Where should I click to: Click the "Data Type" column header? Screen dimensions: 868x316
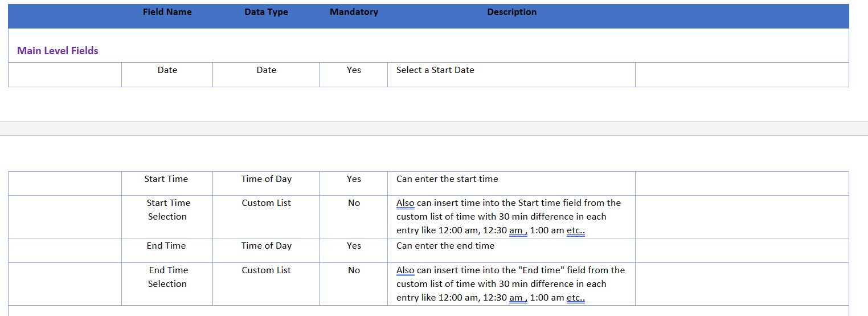click(x=266, y=12)
